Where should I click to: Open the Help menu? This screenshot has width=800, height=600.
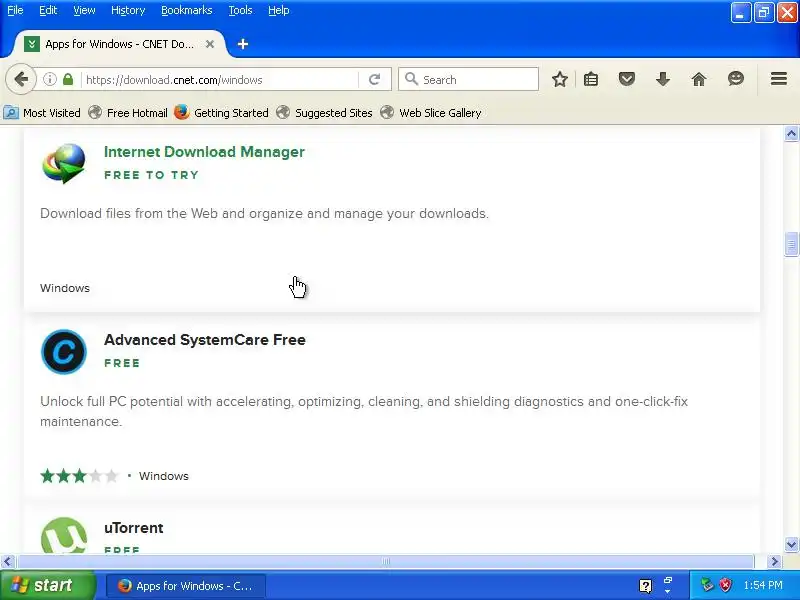pyautogui.click(x=279, y=10)
